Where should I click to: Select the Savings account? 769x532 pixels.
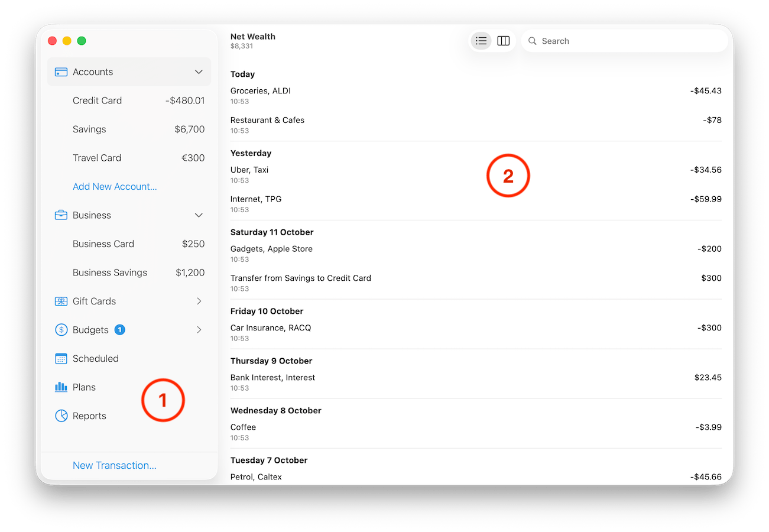tap(129, 129)
